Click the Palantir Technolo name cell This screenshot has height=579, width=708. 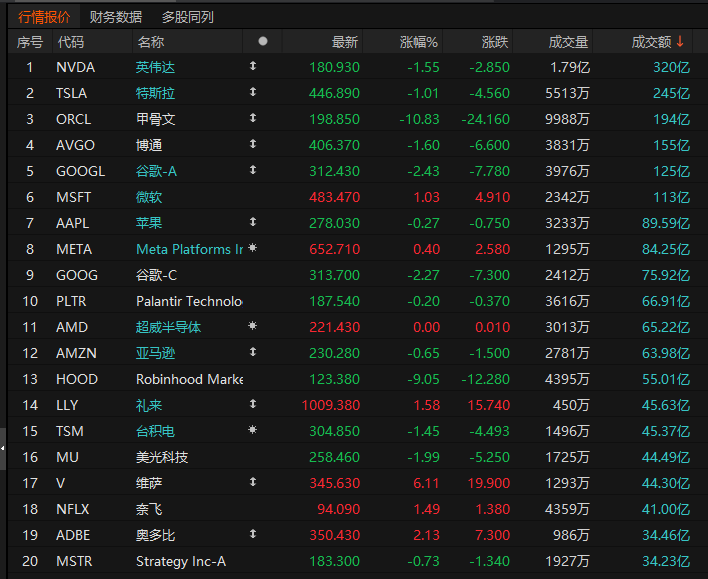pos(189,301)
